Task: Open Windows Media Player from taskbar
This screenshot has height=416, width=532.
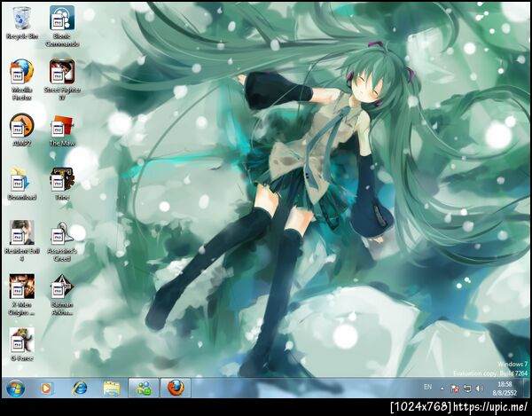Action: 46,388
